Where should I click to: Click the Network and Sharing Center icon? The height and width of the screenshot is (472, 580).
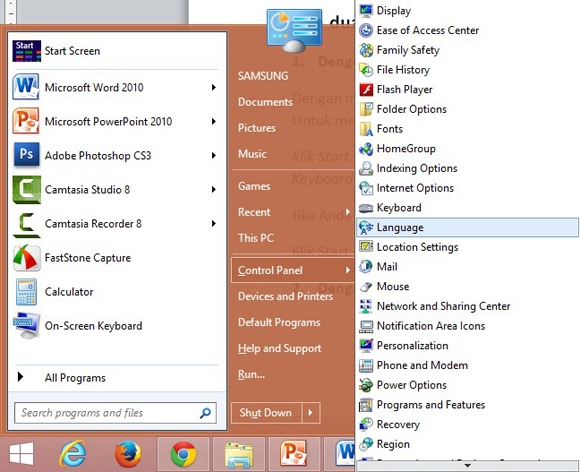click(x=366, y=306)
